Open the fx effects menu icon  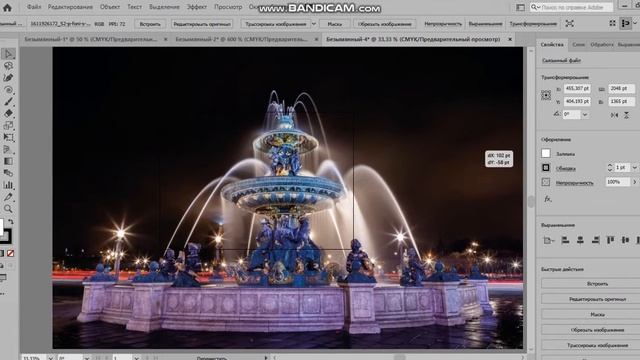(548, 199)
